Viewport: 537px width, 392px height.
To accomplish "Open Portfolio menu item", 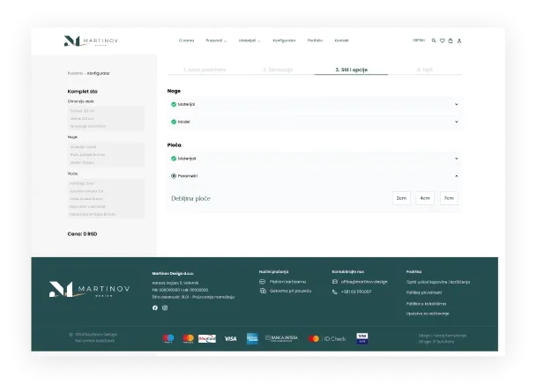I will point(315,41).
